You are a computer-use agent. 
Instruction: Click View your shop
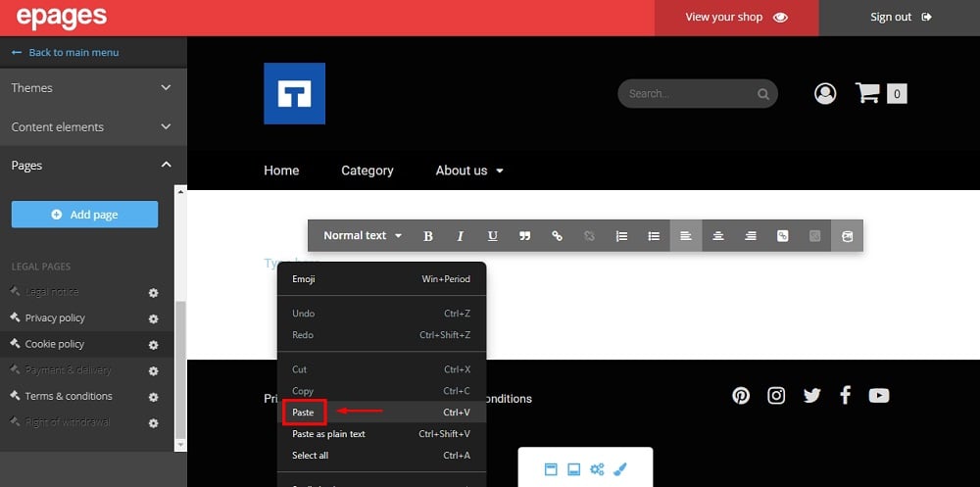(736, 18)
